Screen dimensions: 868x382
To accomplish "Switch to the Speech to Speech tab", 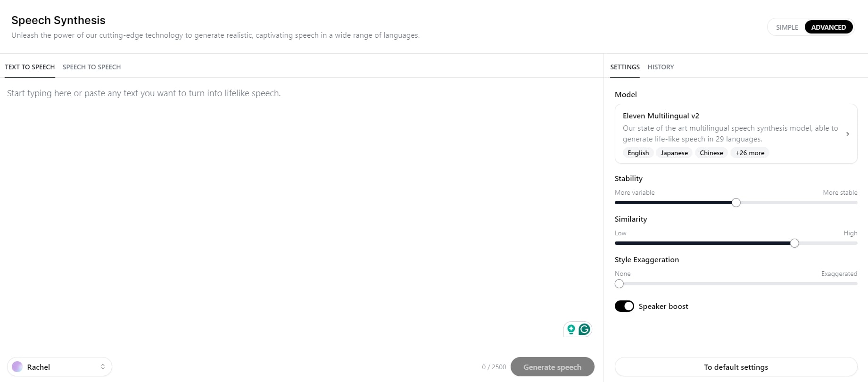I will tap(91, 67).
